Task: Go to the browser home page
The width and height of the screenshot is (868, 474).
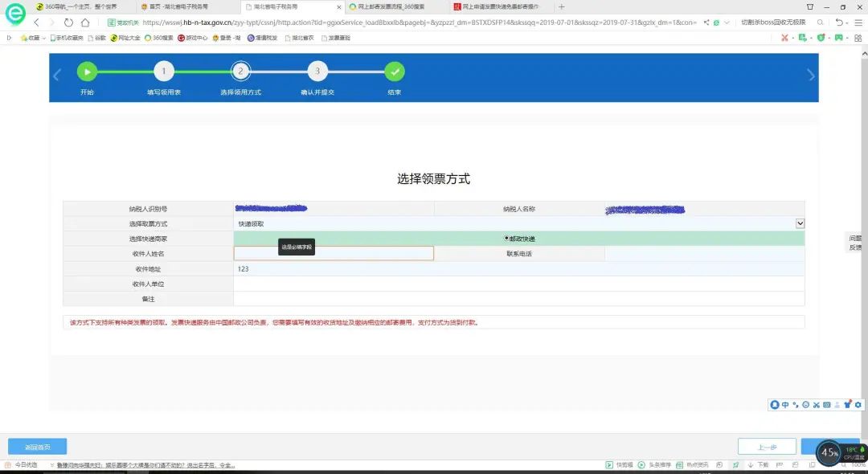Action: [x=85, y=22]
